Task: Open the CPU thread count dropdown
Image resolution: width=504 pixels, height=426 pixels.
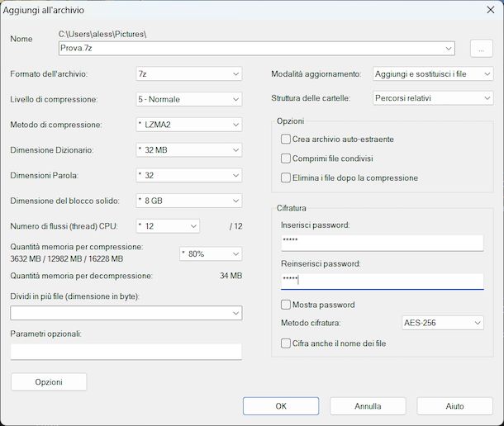Action: click(x=168, y=226)
